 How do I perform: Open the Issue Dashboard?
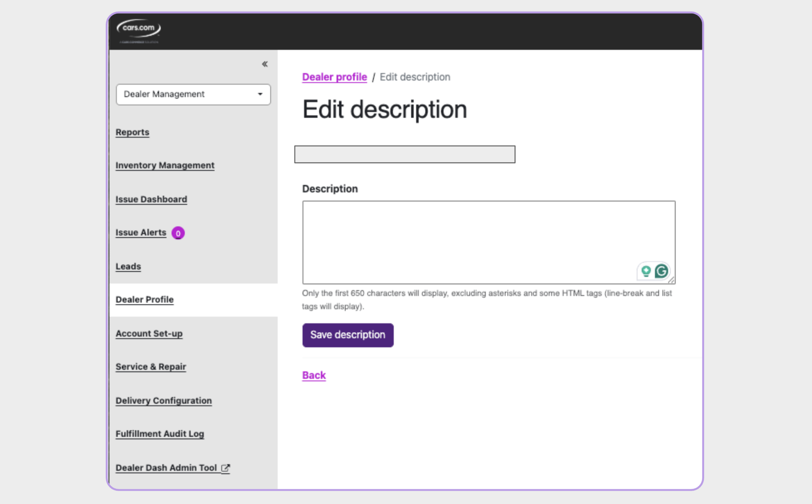(x=151, y=199)
